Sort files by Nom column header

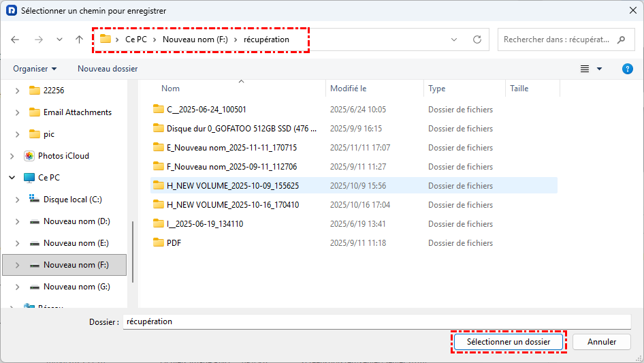click(170, 89)
